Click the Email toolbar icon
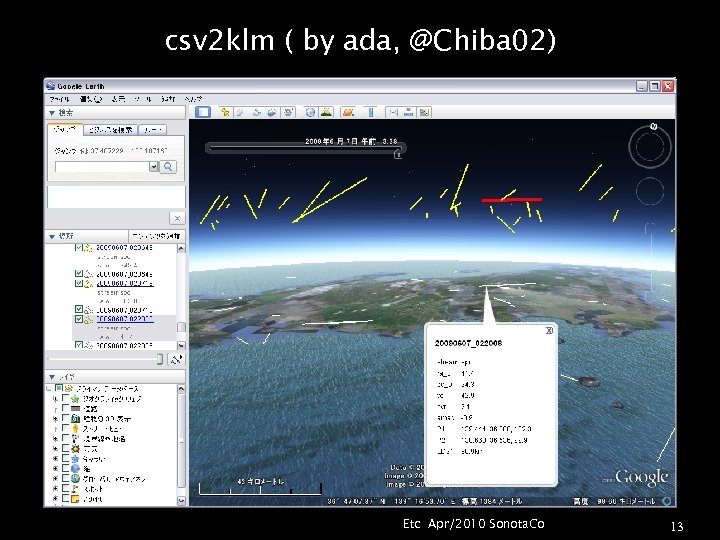Viewport: 720px width, 540px height. click(x=393, y=112)
